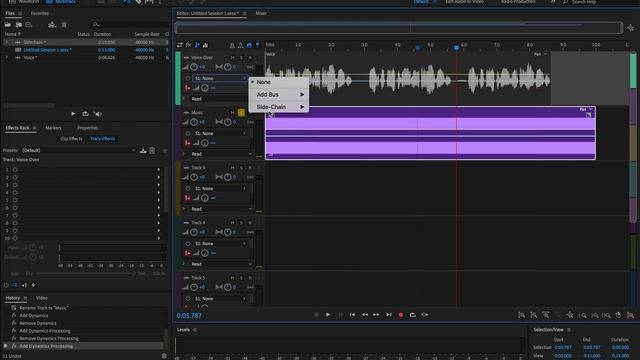Move playhead to previous marker

352,315
